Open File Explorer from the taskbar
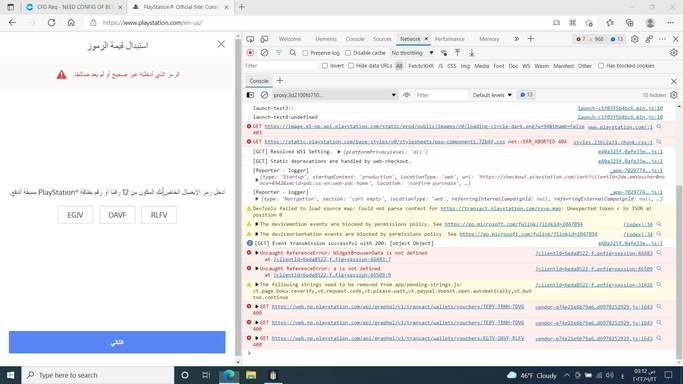The height and width of the screenshot is (384, 683). point(251,375)
